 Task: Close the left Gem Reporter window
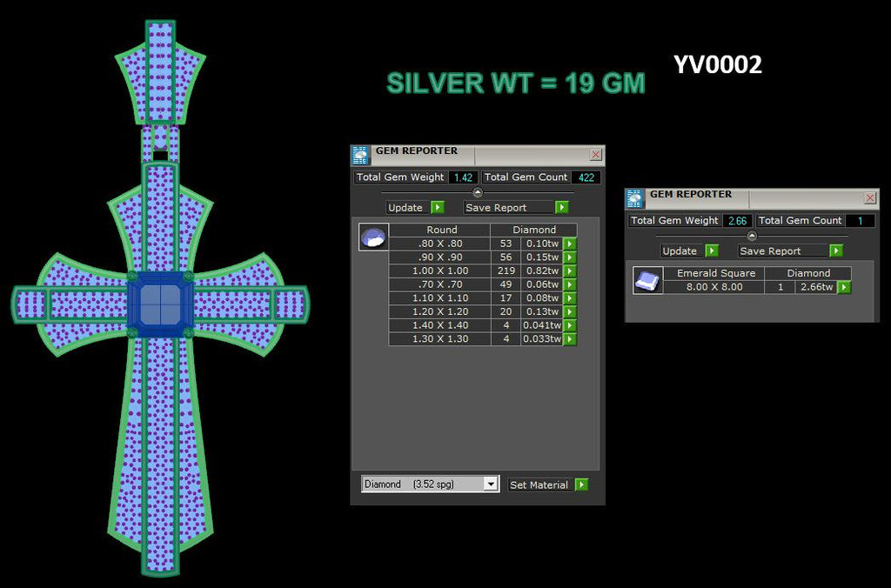tap(595, 155)
